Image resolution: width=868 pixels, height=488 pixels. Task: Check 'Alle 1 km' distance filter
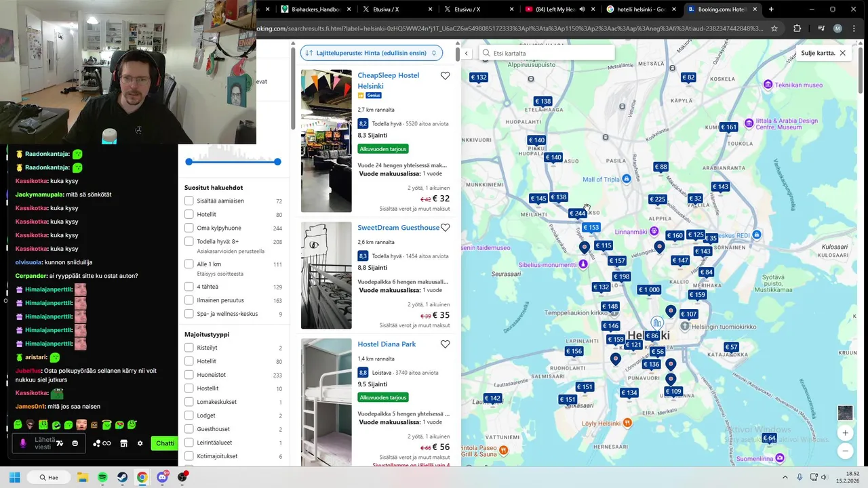click(x=189, y=264)
